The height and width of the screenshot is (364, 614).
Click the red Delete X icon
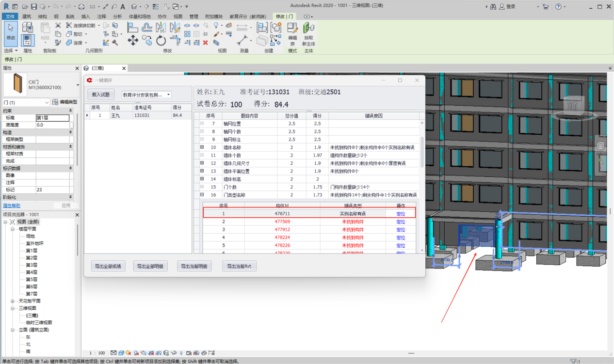click(x=205, y=43)
